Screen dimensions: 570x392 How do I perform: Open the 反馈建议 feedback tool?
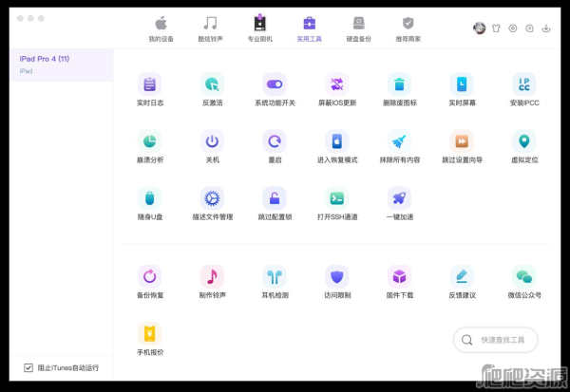click(462, 277)
